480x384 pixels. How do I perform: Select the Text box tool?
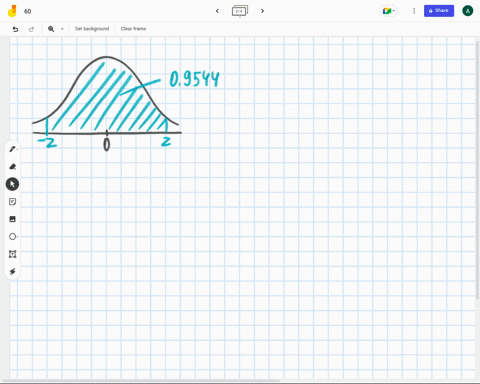pyautogui.click(x=12, y=254)
